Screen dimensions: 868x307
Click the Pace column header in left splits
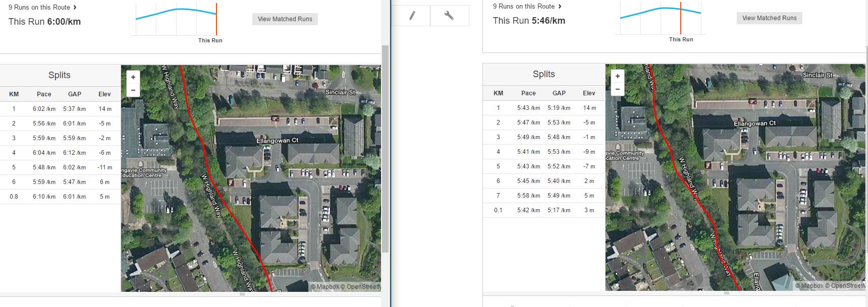[x=44, y=94]
